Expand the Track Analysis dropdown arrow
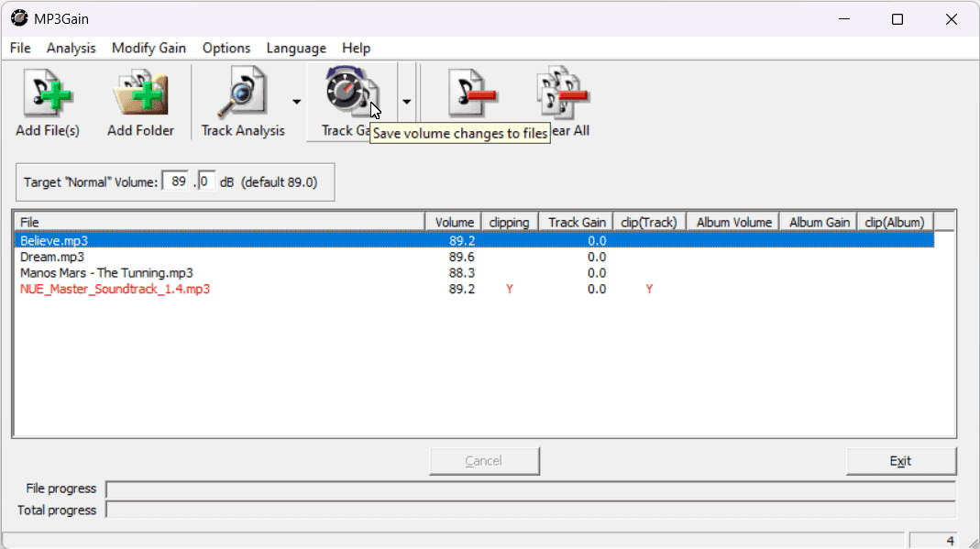Viewport: 980px width, 549px height. click(x=296, y=102)
